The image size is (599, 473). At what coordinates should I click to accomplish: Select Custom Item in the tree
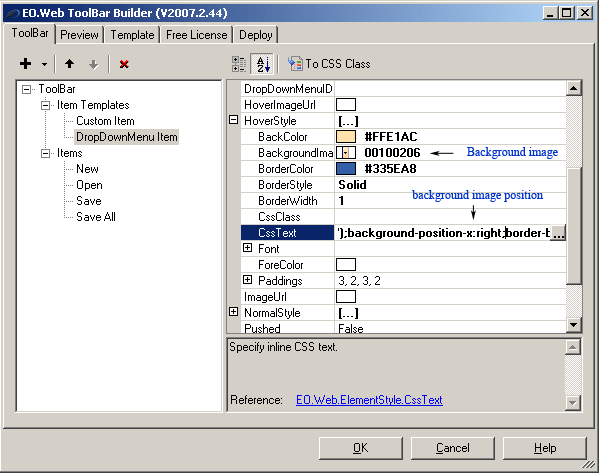click(105, 121)
